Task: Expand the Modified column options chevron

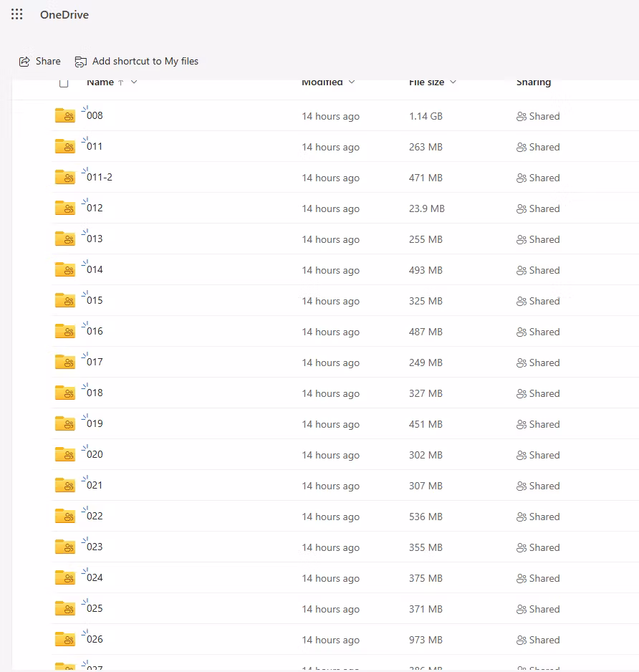Action: [x=352, y=82]
